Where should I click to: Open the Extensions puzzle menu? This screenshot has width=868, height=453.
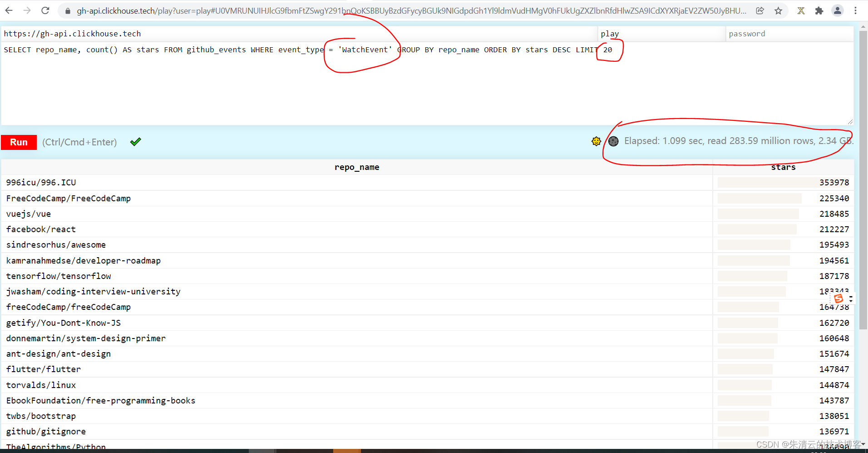click(819, 10)
